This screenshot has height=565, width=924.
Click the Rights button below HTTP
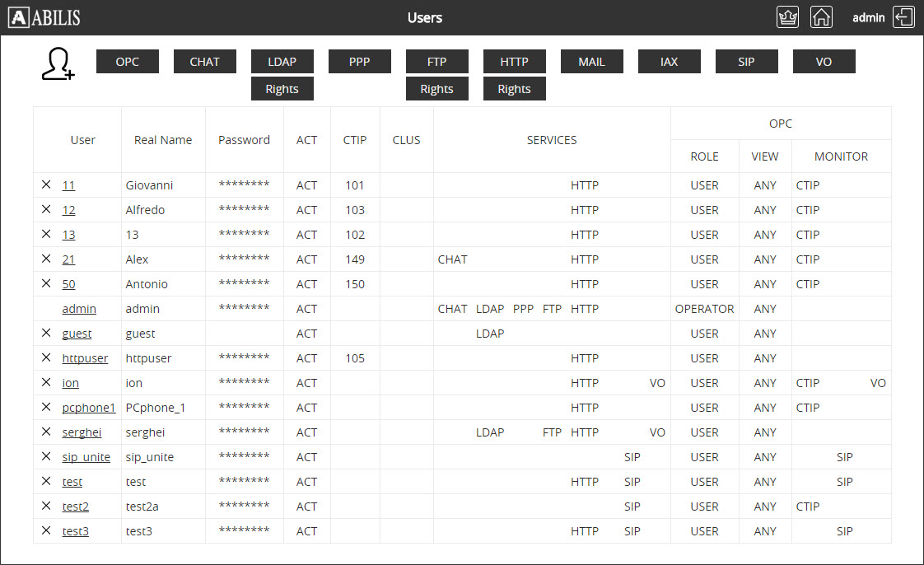(x=515, y=89)
